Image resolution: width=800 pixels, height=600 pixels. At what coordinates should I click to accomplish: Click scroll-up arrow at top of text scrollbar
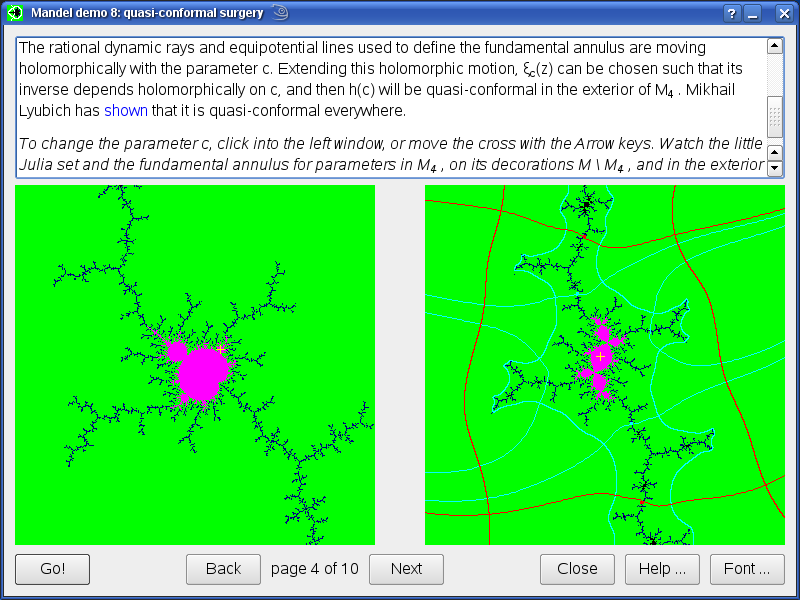click(x=774, y=46)
